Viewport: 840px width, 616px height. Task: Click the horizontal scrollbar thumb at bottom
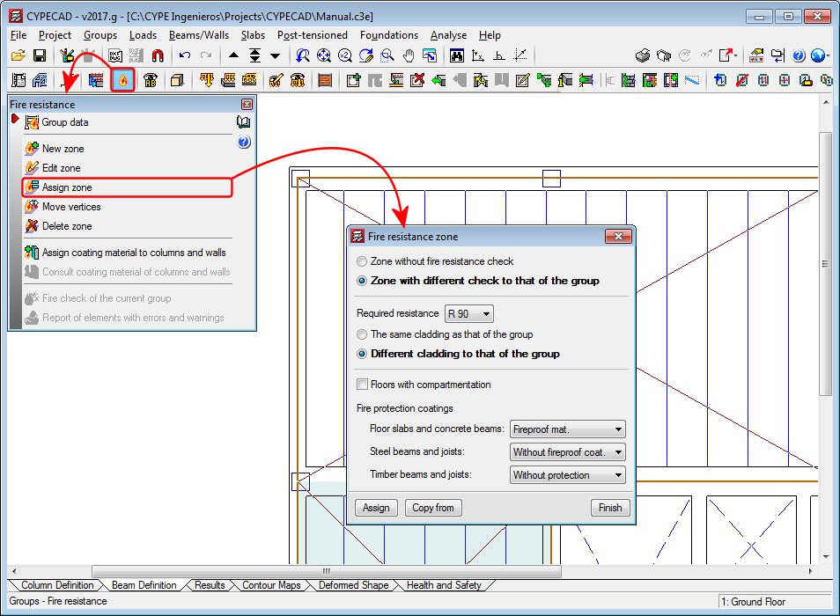pos(326,571)
